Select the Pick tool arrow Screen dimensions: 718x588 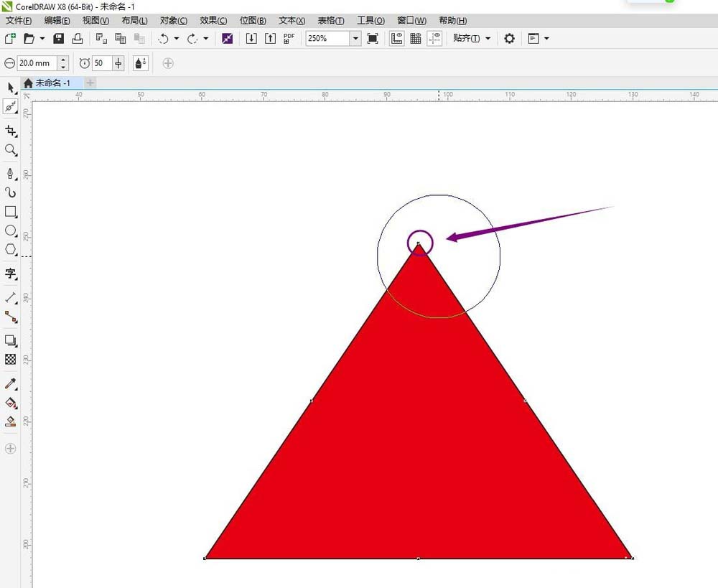11,88
